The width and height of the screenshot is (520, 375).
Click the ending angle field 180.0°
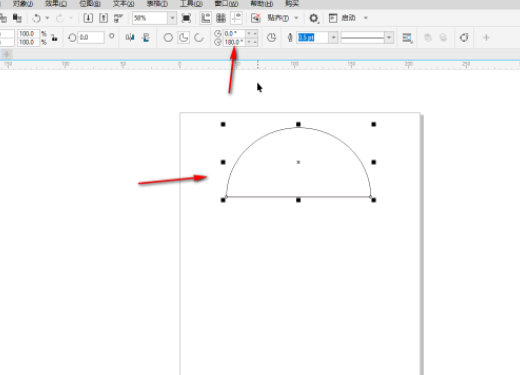tap(234, 42)
